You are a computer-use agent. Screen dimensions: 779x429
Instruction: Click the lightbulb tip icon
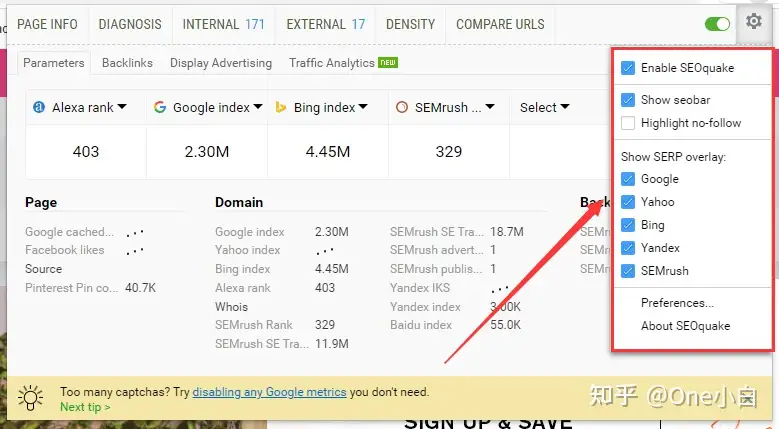30,398
